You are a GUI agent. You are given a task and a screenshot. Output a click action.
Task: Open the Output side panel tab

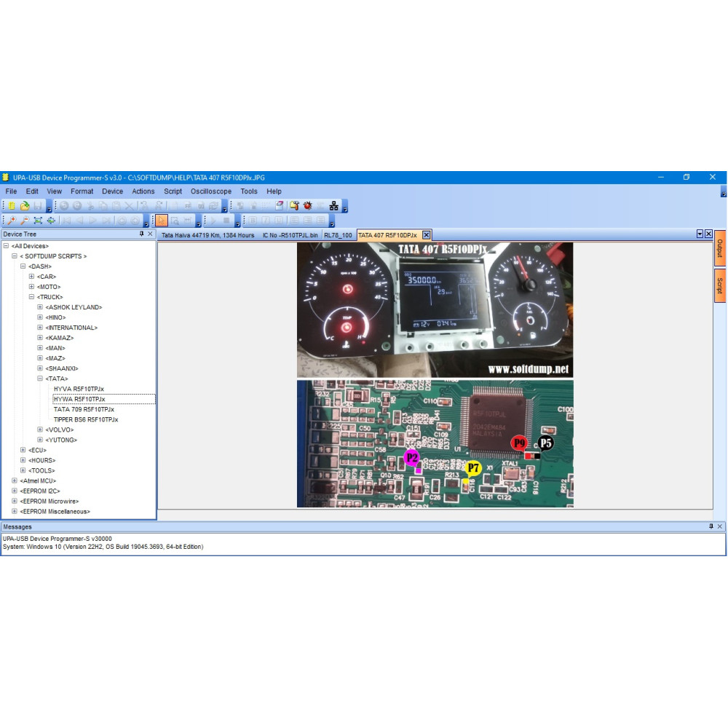click(720, 248)
